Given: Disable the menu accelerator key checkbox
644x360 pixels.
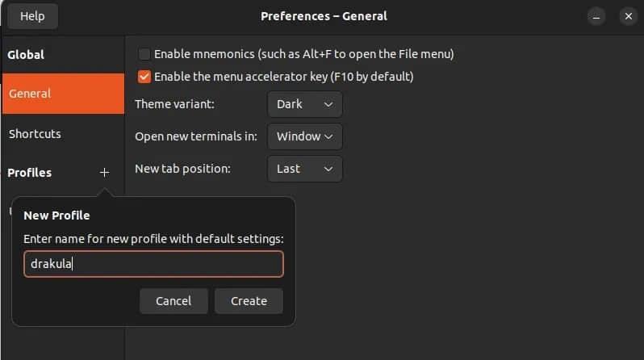Looking at the screenshot, I should [x=144, y=77].
